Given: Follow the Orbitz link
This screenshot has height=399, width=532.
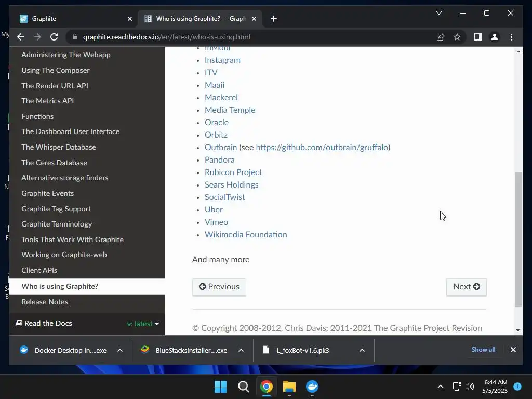Looking at the screenshot, I should [x=216, y=135].
